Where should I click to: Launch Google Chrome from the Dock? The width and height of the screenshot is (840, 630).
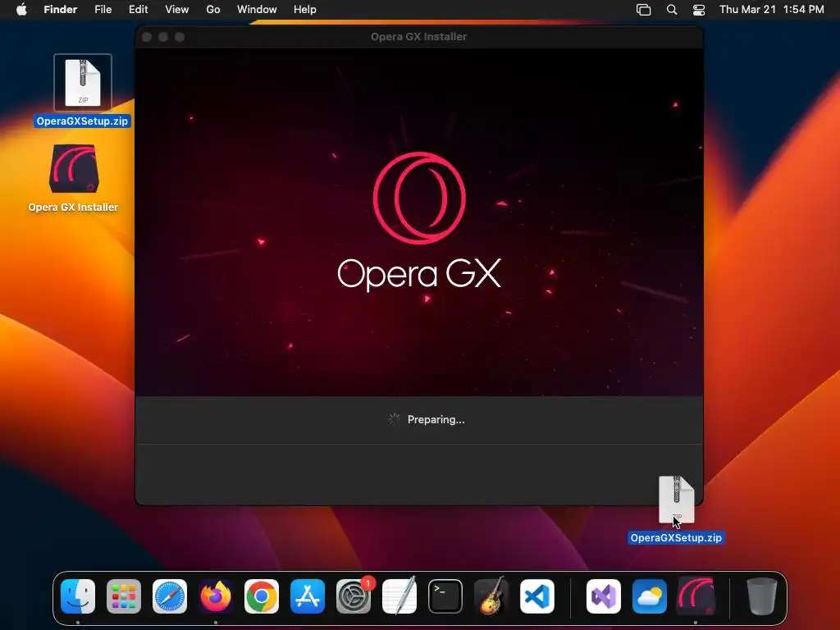[x=262, y=596]
